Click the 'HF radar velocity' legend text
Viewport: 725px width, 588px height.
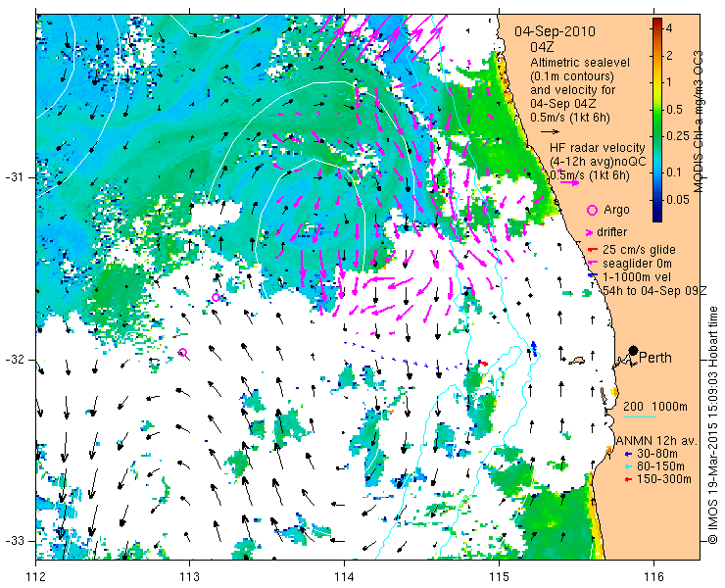pos(598,148)
